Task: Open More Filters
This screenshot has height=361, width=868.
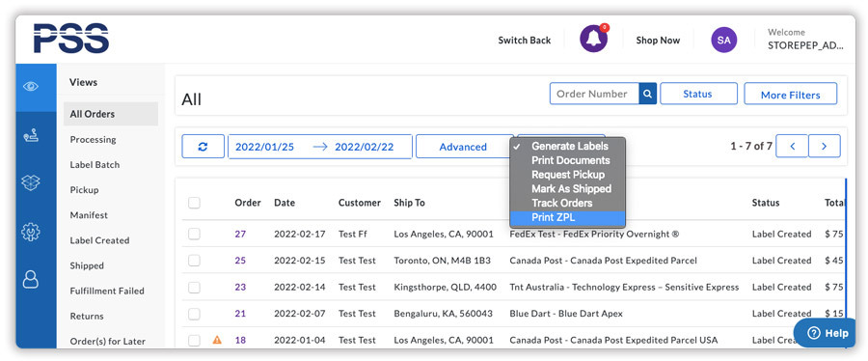Action: click(x=791, y=95)
